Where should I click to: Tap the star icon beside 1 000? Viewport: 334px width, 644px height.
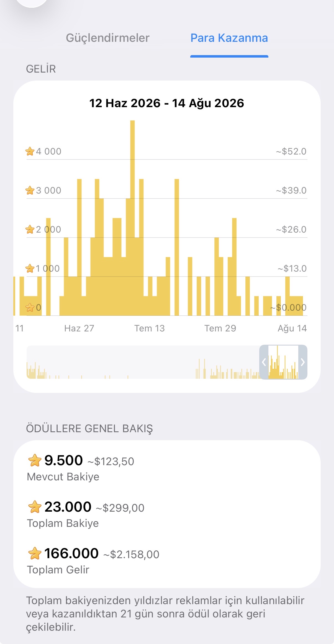pyautogui.click(x=30, y=269)
